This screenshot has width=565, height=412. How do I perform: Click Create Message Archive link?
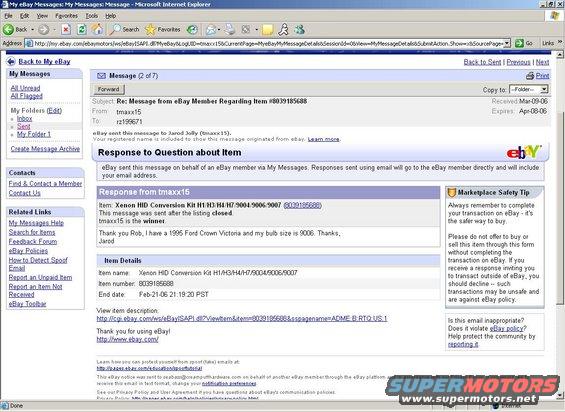click(x=45, y=149)
